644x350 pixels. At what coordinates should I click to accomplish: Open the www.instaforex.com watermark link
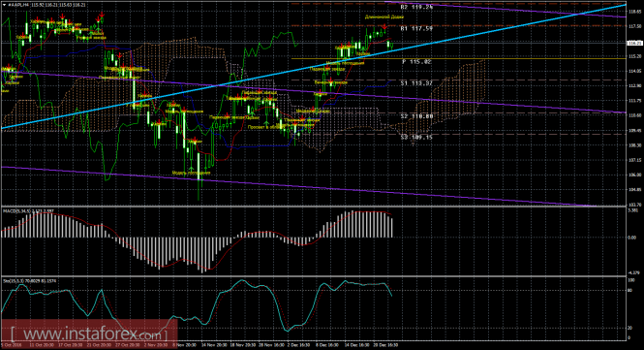(x=89, y=334)
